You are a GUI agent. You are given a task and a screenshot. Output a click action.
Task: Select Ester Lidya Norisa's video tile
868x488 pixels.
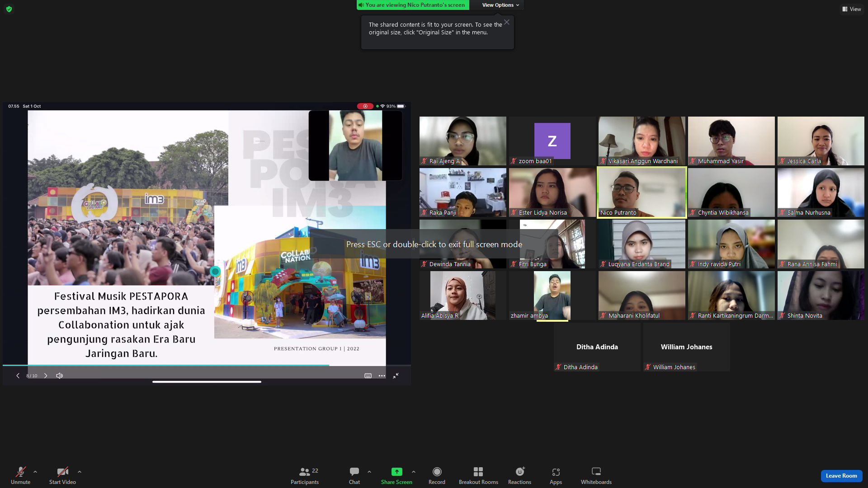(x=552, y=192)
